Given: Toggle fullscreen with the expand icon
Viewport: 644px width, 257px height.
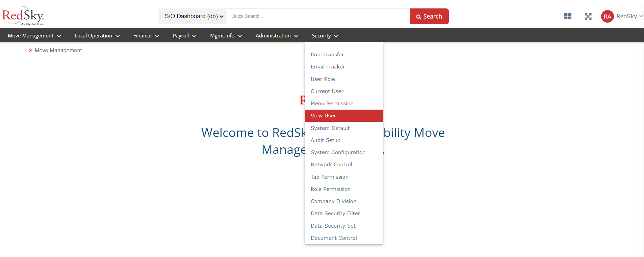Looking at the screenshot, I should click(x=588, y=16).
